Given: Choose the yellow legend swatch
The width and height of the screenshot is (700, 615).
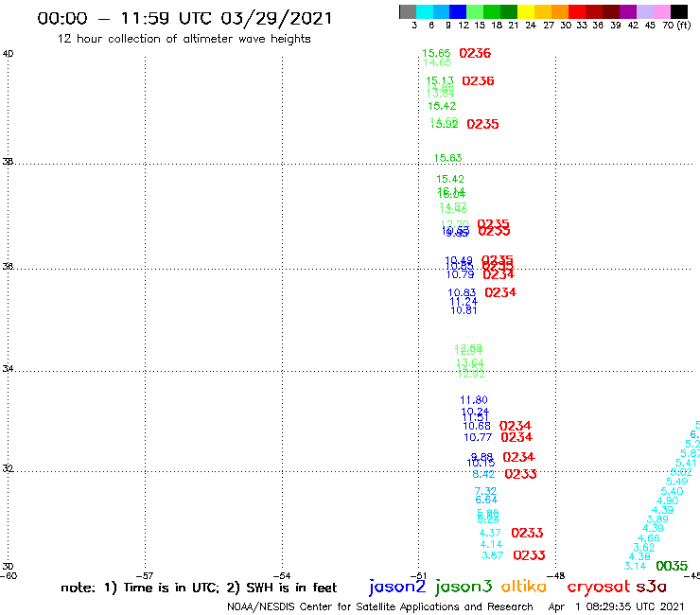Looking at the screenshot, I should [526, 11].
